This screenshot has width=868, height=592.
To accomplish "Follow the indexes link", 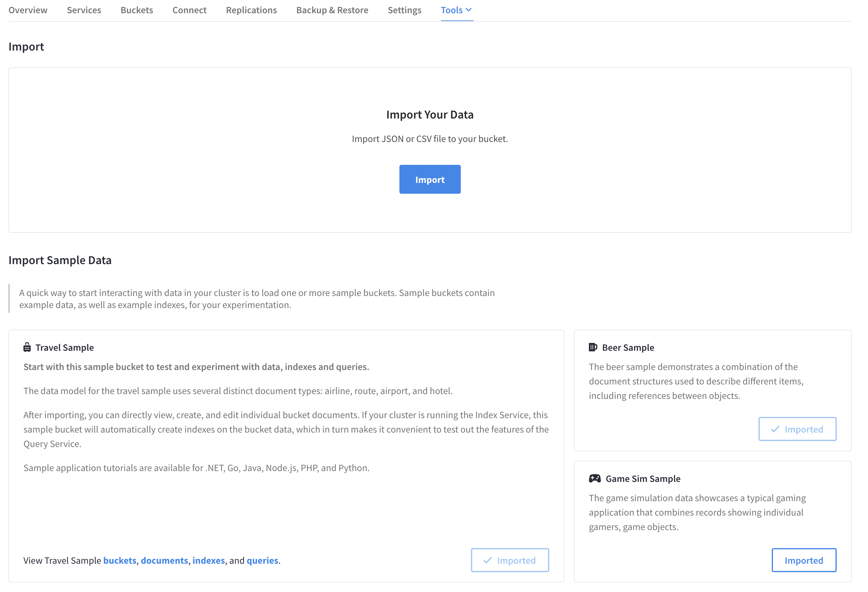I will point(208,561).
